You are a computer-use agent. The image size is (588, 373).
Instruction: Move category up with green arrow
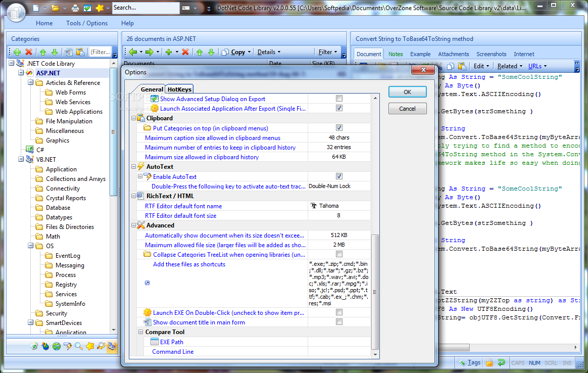pyautogui.click(x=43, y=52)
